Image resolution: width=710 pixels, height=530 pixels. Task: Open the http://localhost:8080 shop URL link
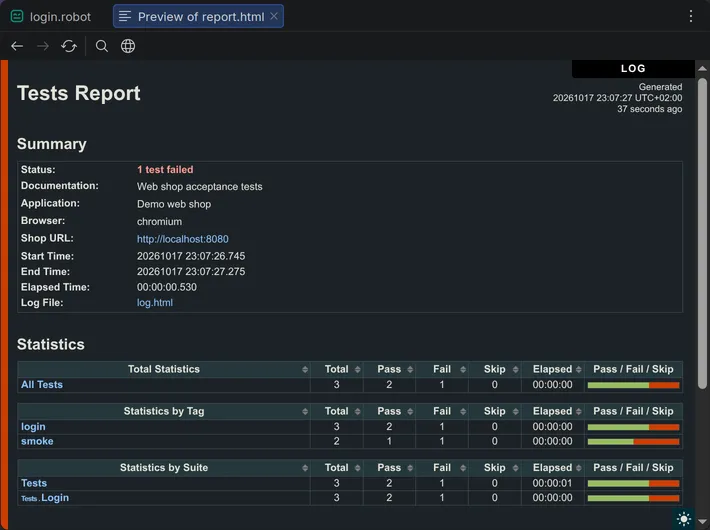pyautogui.click(x=182, y=239)
